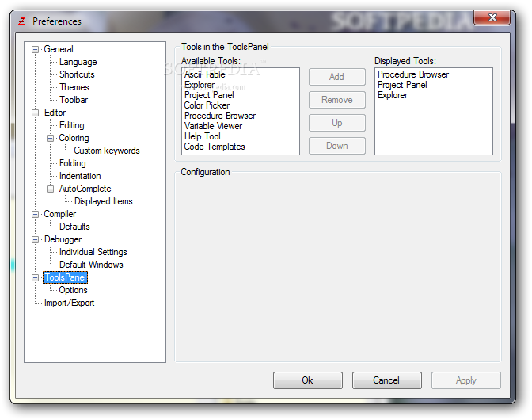Collapse the AutoComplete tree node

click(50, 189)
